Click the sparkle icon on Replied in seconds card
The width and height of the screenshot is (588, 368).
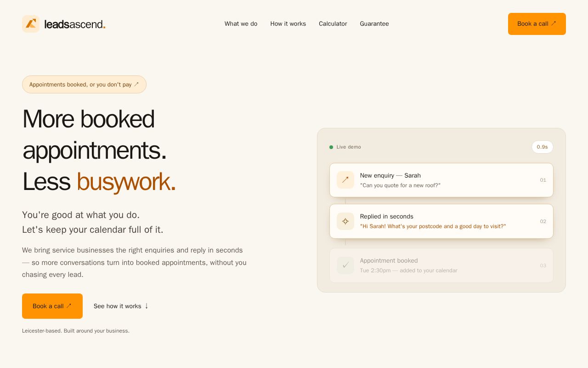pyautogui.click(x=345, y=221)
